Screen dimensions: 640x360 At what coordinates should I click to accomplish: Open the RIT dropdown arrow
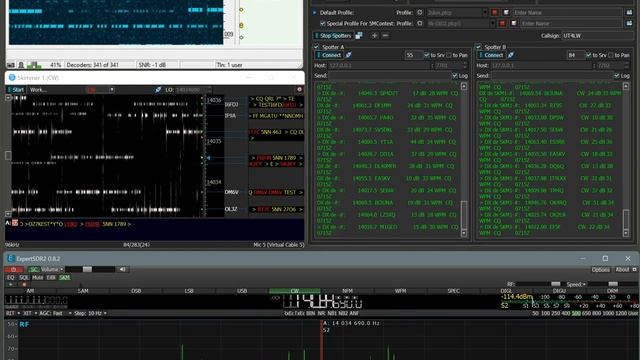[x=19, y=313]
